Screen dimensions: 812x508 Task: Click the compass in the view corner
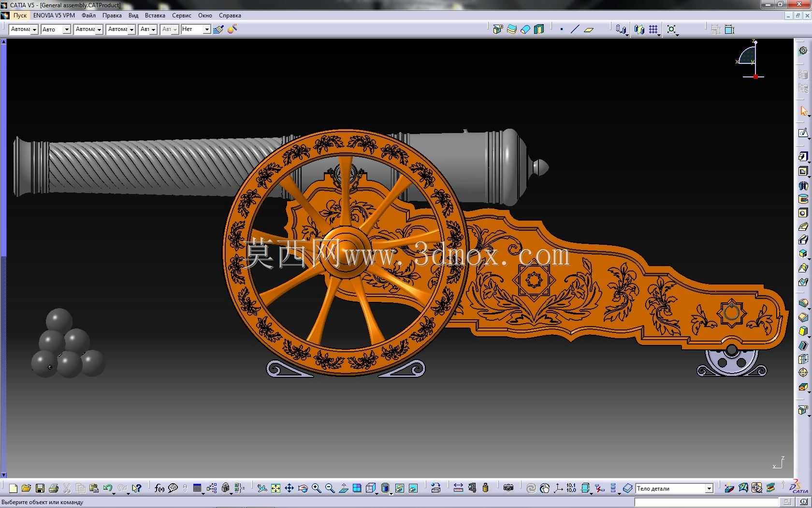point(750,60)
